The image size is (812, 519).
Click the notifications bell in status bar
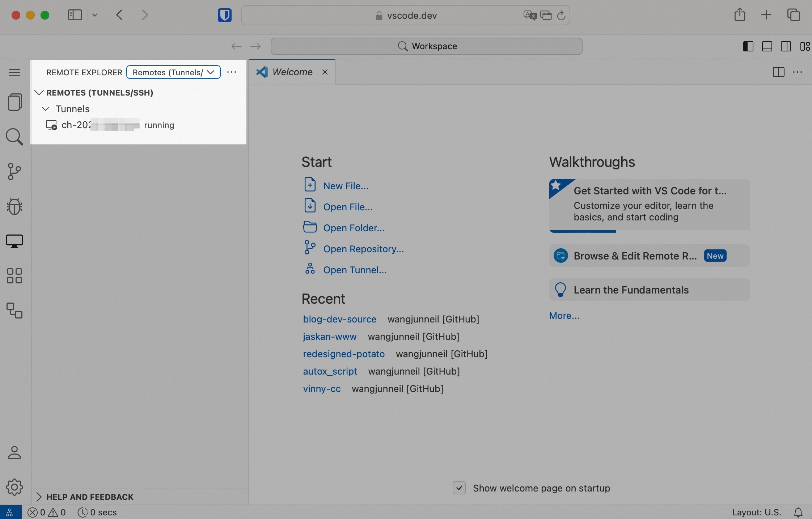click(x=798, y=512)
